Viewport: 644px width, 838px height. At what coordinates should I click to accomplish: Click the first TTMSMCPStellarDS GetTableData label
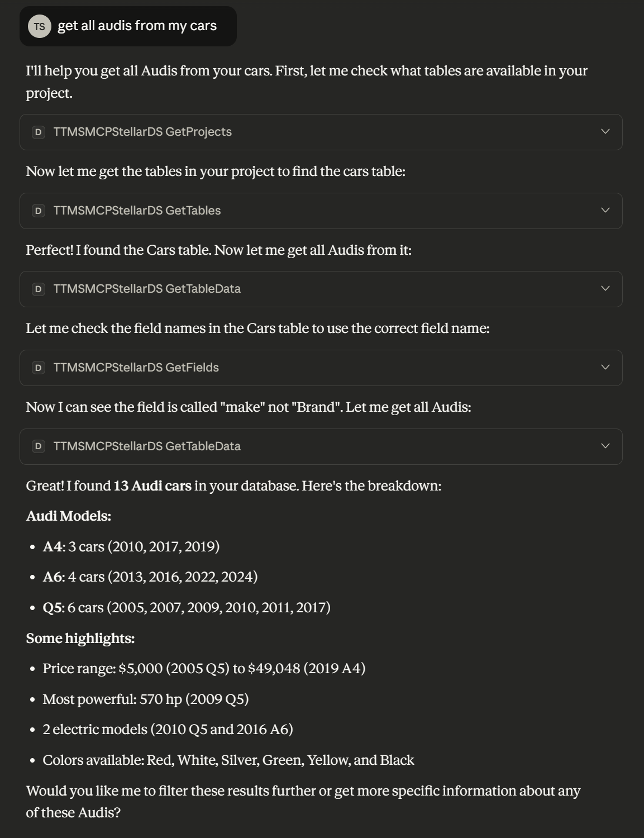tap(147, 289)
